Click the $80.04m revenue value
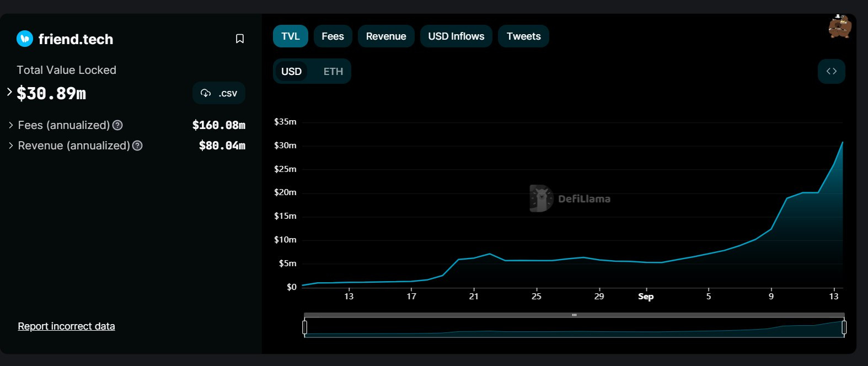 (x=222, y=146)
